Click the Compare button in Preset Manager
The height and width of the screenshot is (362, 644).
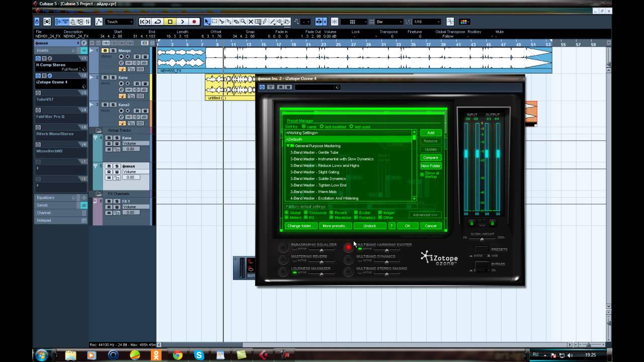click(x=431, y=158)
